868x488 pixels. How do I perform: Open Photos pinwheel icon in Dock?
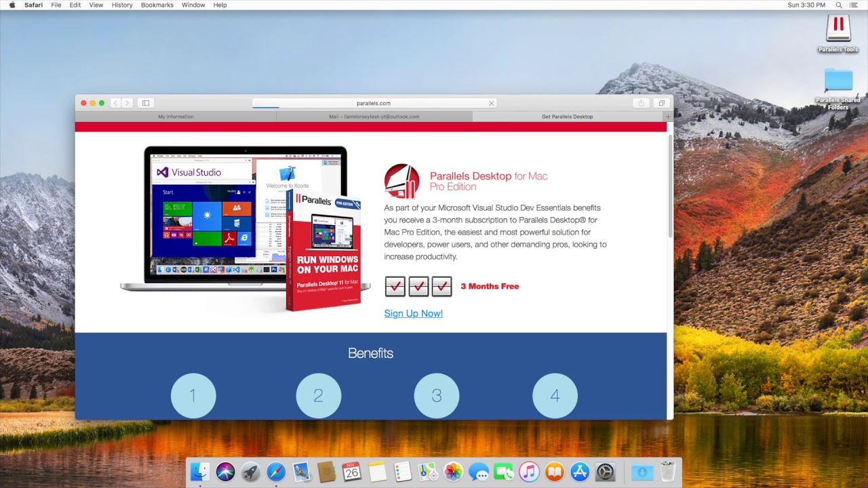453,472
